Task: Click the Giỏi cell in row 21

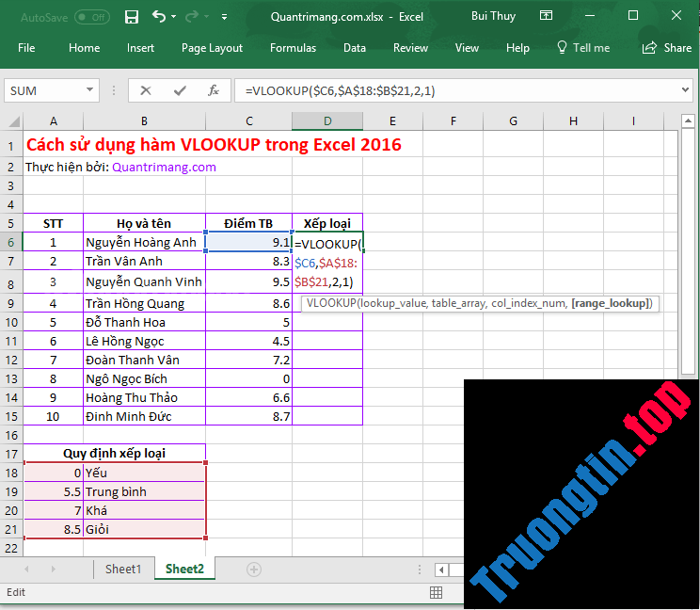Action: click(x=144, y=530)
